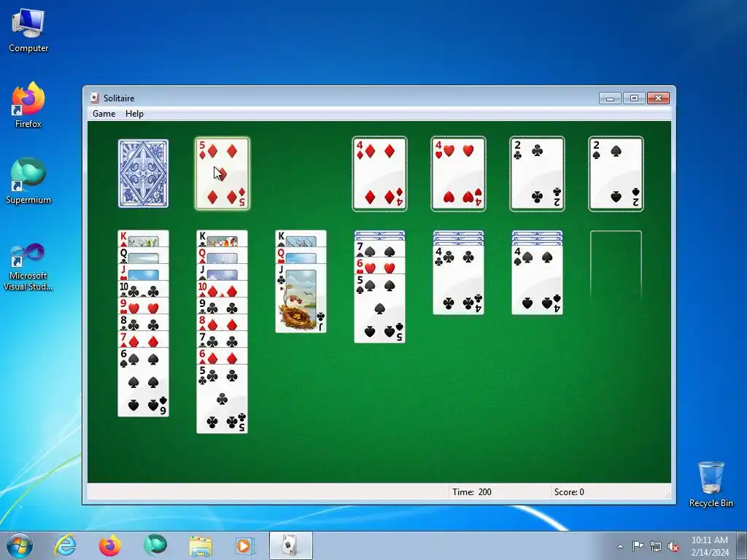747x560 pixels.
Task: Select the 8 of diamonds in second column
Action: (x=222, y=323)
